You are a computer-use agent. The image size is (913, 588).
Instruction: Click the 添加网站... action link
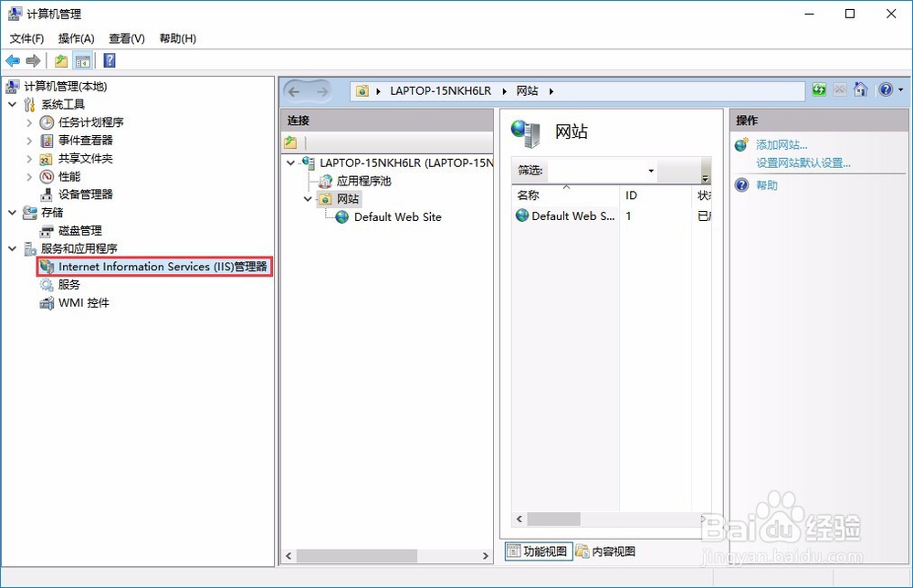(x=782, y=145)
